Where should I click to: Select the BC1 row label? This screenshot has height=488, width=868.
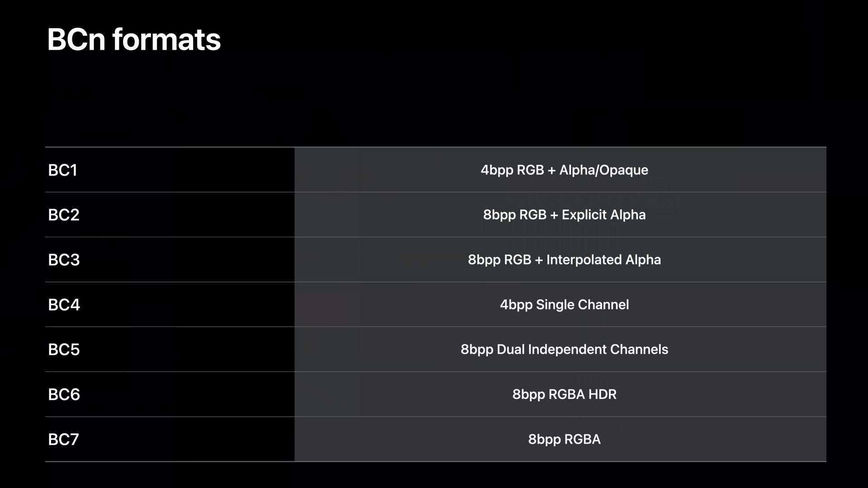(x=63, y=170)
